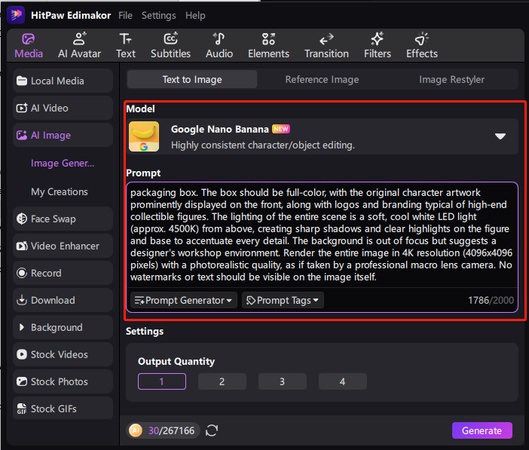Click the HitPaw Edimakor logo icon
This screenshot has height=450, width=529.
click(x=16, y=15)
